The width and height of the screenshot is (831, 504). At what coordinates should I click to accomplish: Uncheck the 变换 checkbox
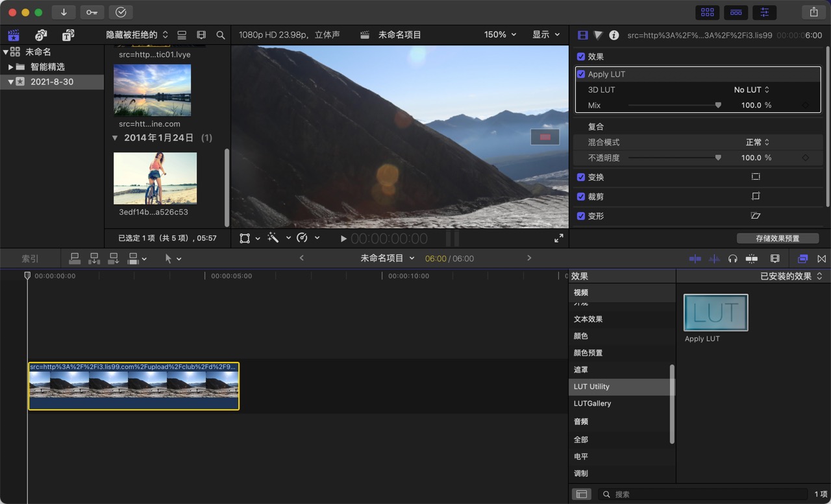[581, 177]
